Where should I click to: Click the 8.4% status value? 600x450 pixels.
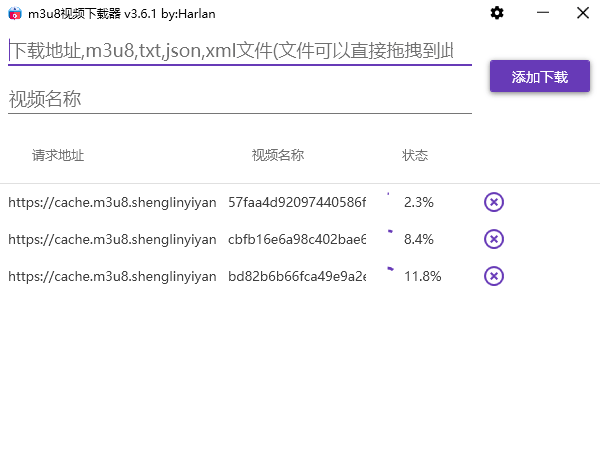419,239
